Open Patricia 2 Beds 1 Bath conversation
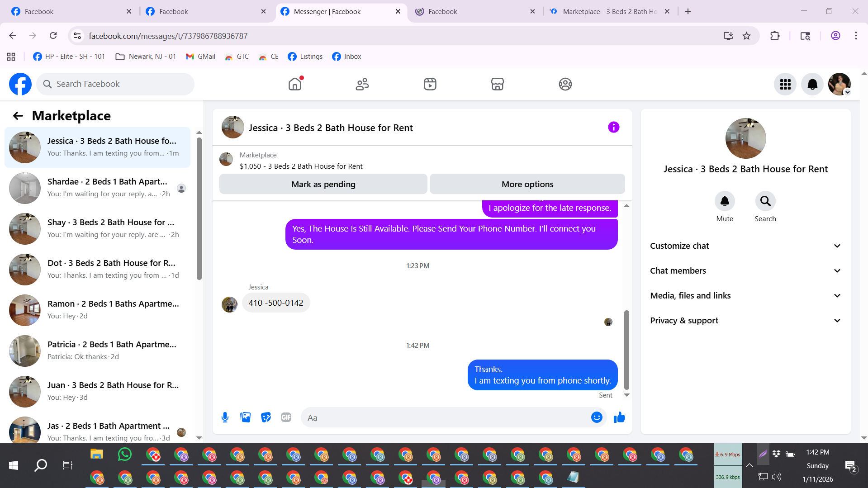The width and height of the screenshot is (868, 488). pyautogui.click(x=98, y=351)
